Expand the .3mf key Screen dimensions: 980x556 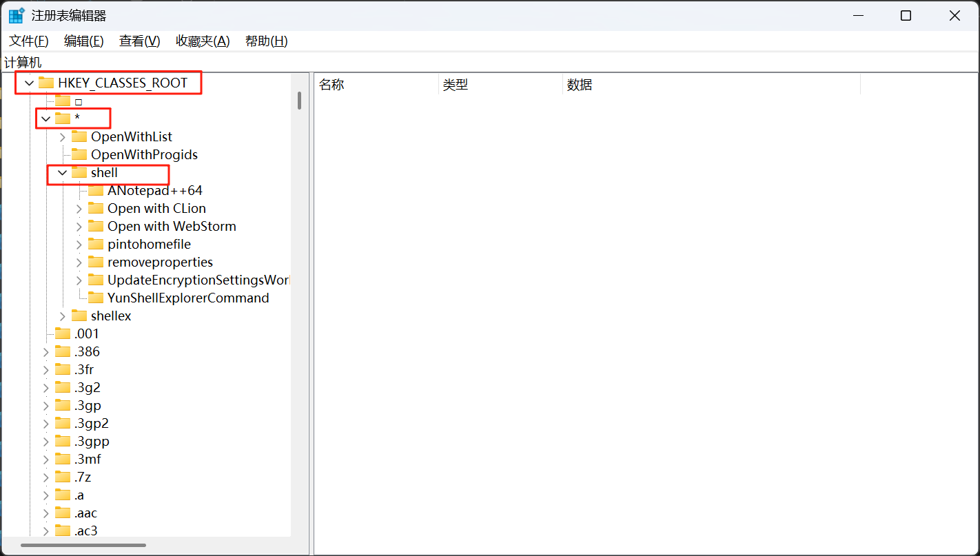[x=46, y=460]
